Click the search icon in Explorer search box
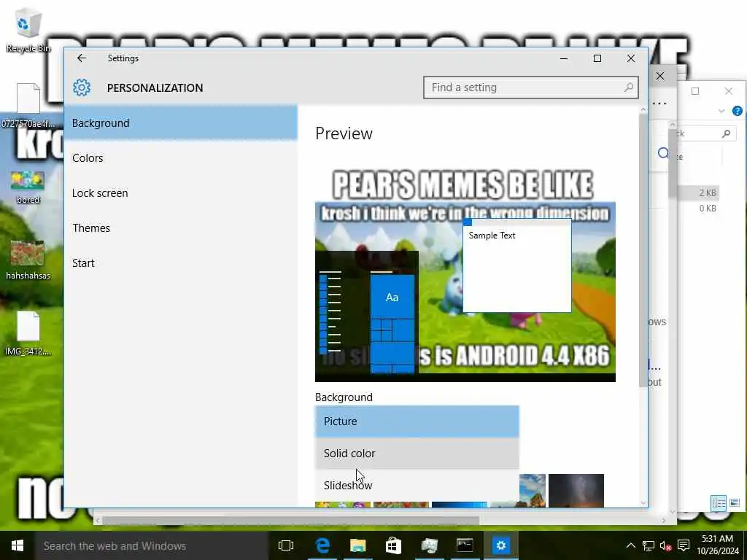This screenshot has height=560, width=747. tap(726, 134)
